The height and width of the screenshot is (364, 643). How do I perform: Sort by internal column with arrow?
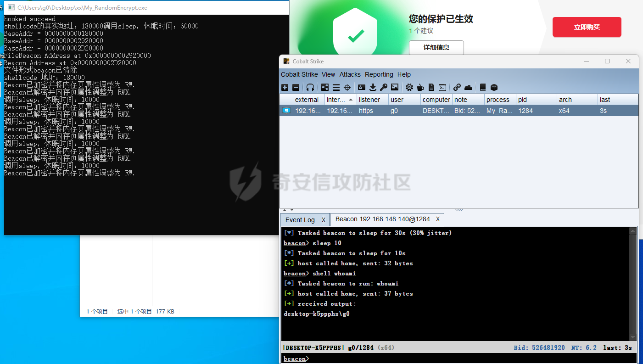(341, 100)
